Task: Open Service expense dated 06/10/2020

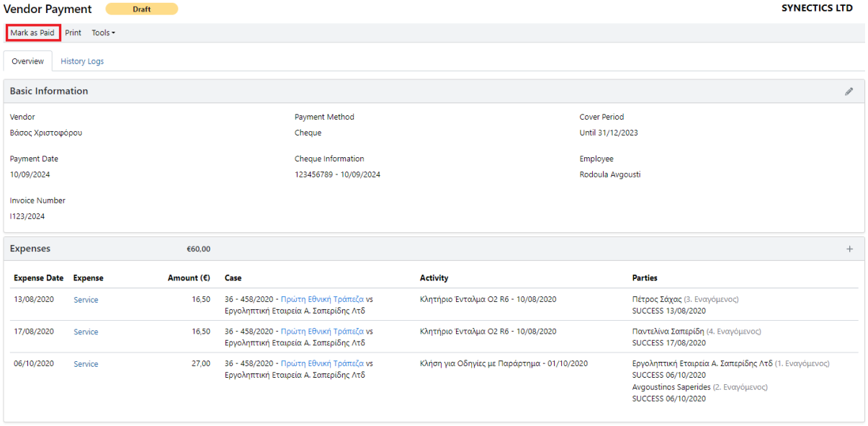Action: pos(86,365)
